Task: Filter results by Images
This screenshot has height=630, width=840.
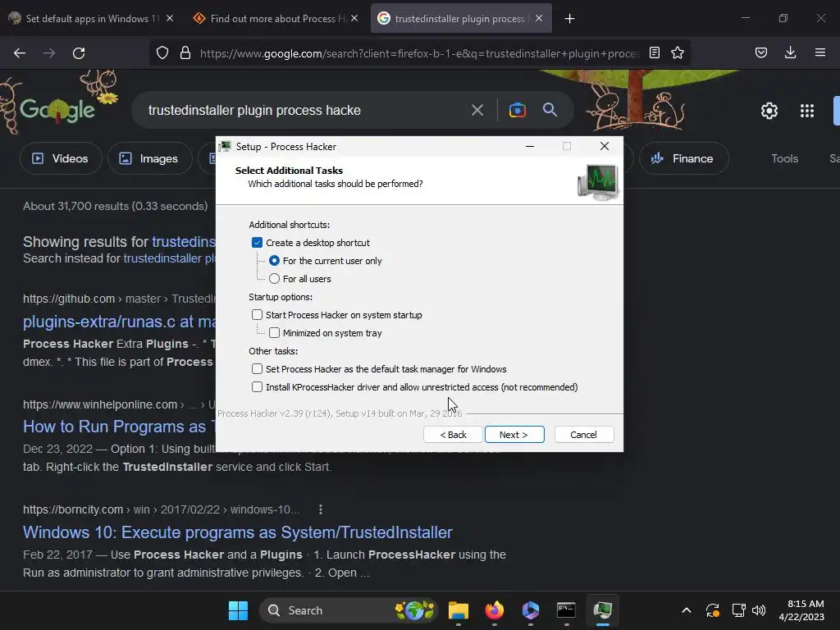Action: [x=149, y=158]
